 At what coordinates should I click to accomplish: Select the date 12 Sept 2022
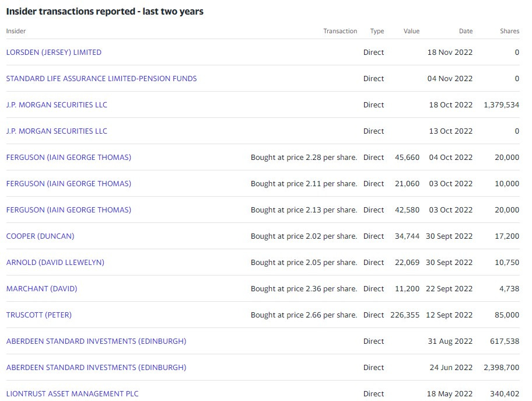pos(449,315)
